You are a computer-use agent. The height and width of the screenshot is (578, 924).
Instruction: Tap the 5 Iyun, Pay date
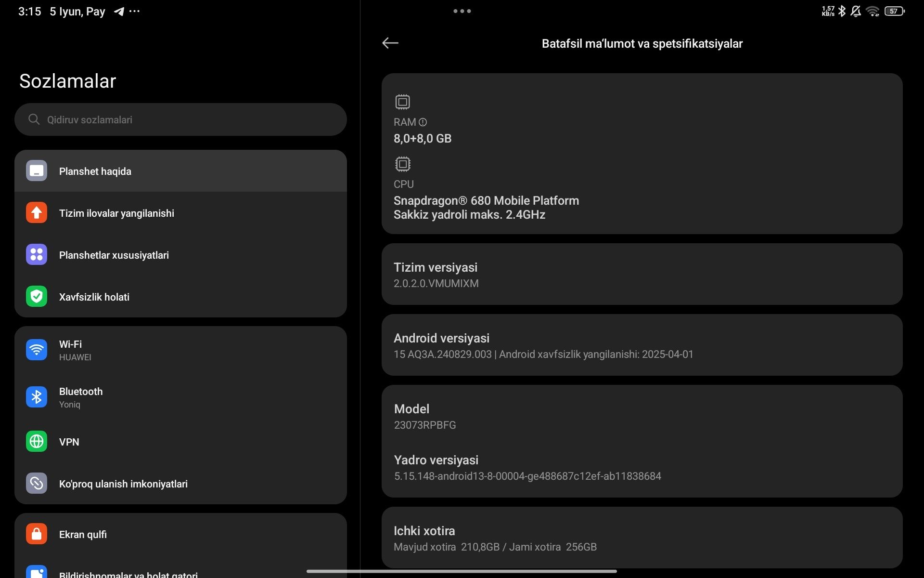(x=77, y=12)
